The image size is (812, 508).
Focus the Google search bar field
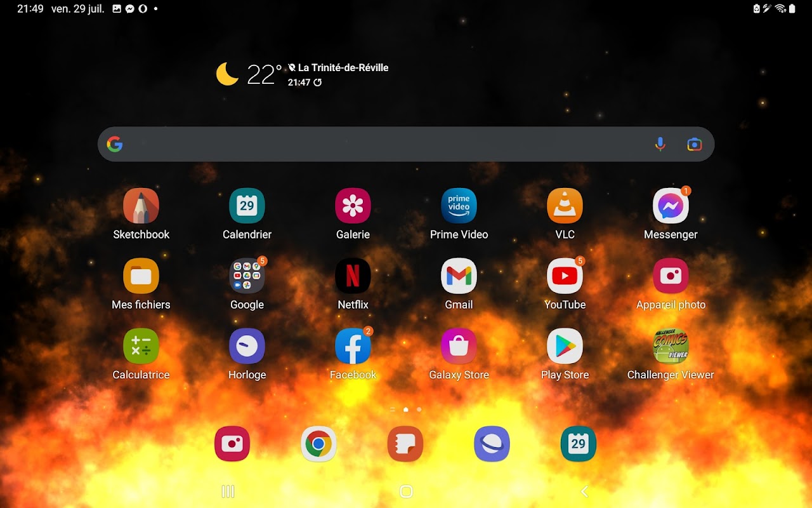[406, 144]
